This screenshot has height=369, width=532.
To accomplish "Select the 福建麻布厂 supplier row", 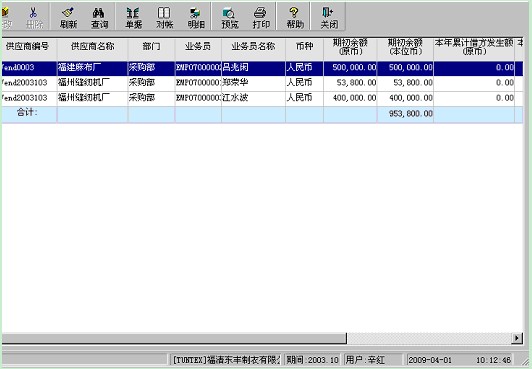I will 262,68.
